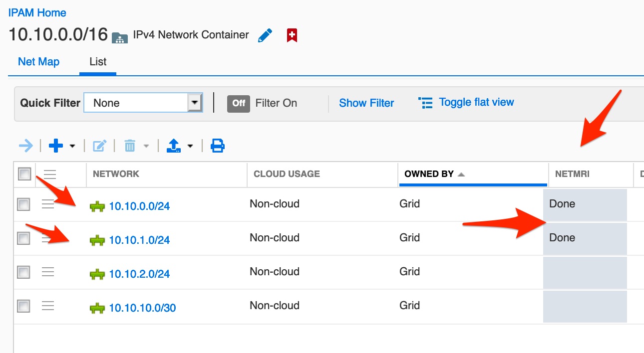
Task: Sort by the Owned By column header
Action: pos(429,174)
